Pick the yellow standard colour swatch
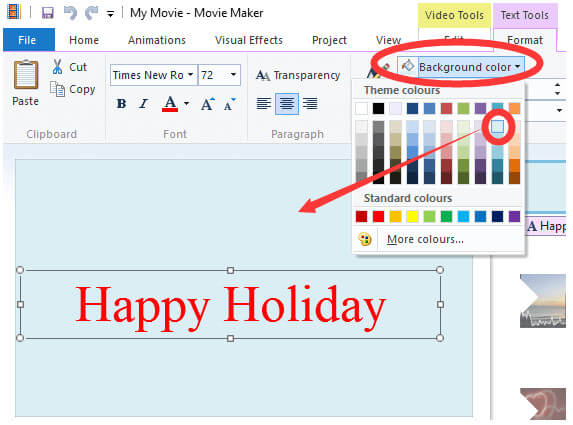This screenshot has width=573, height=425. pyautogui.click(x=412, y=217)
